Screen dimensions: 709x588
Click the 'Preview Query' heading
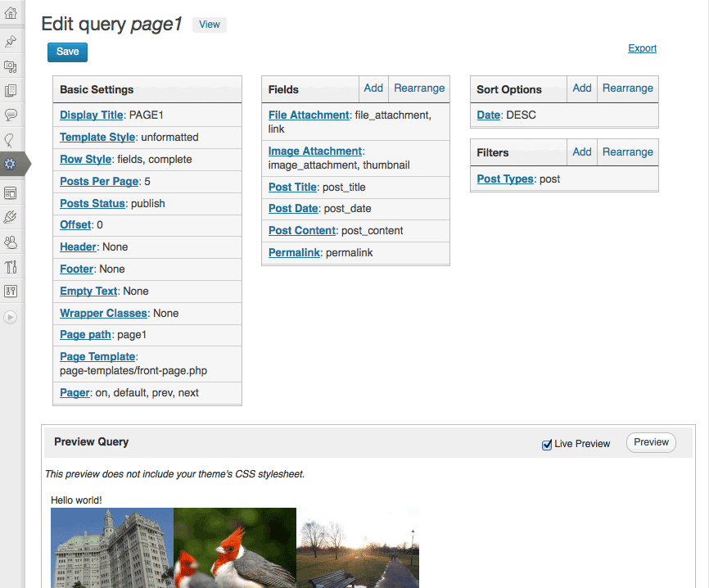tap(92, 442)
